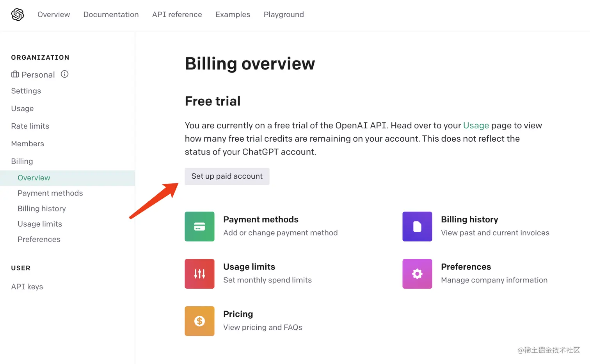This screenshot has width=590, height=364.
Task: Click the Billing history card title
Action: [469, 220]
